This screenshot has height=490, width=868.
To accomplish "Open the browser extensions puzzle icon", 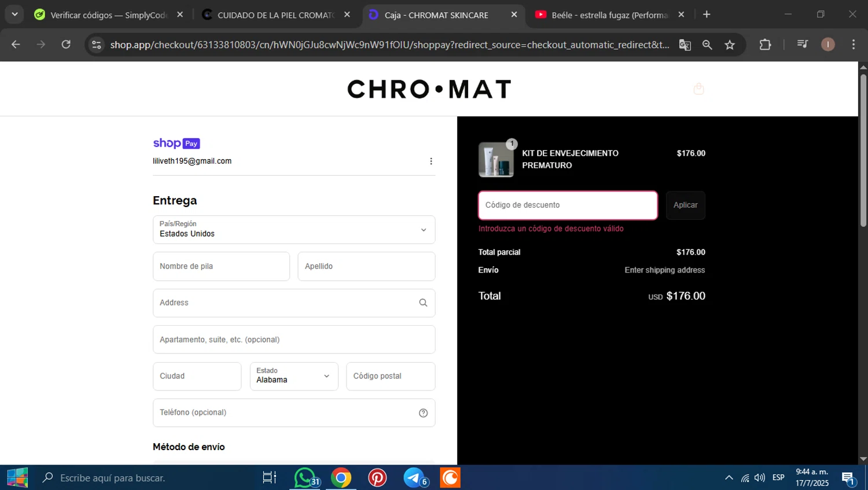I will (765, 45).
